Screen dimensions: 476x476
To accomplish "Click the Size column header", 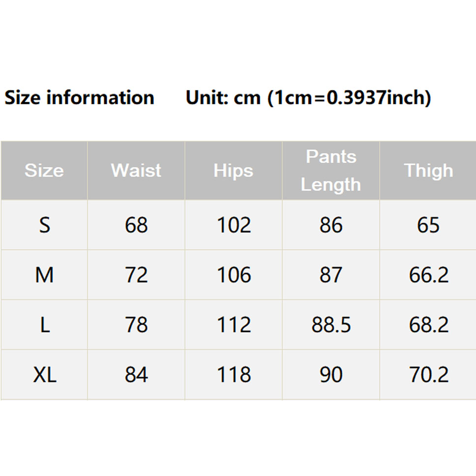I will click(x=44, y=171).
